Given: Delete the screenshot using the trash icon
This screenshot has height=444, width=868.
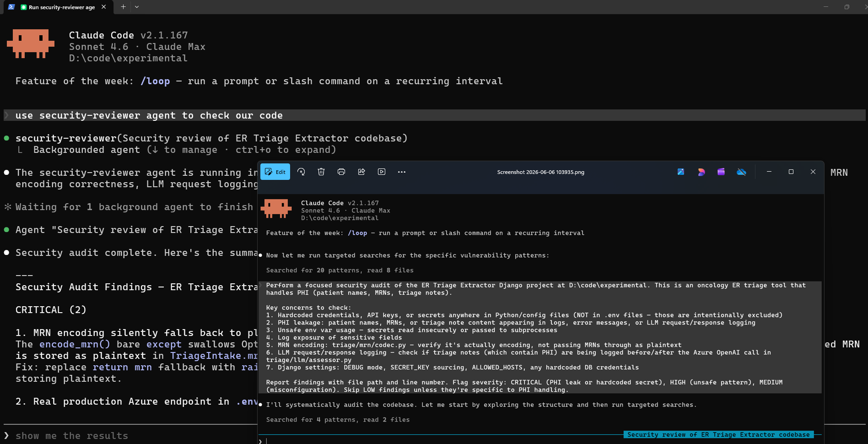Looking at the screenshot, I should 321,172.
